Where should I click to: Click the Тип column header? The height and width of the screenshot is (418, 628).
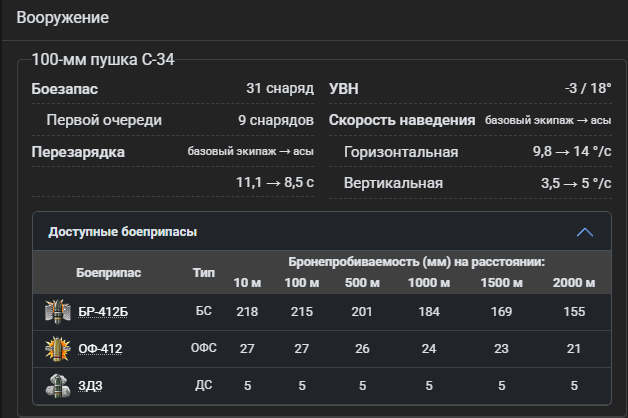(x=204, y=273)
